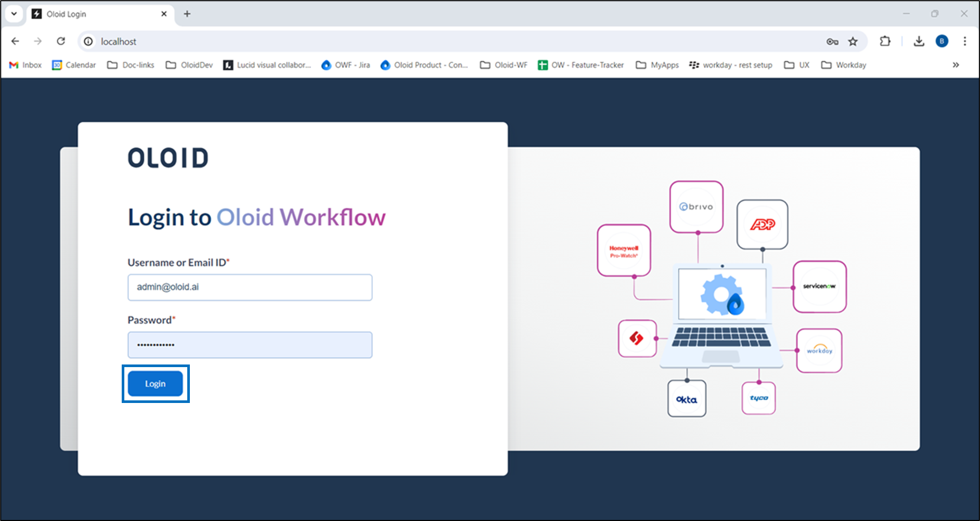Image resolution: width=980 pixels, height=521 pixels.
Task: Open the Oloid Product - Confluence bookmark
Action: click(x=424, y=65)
